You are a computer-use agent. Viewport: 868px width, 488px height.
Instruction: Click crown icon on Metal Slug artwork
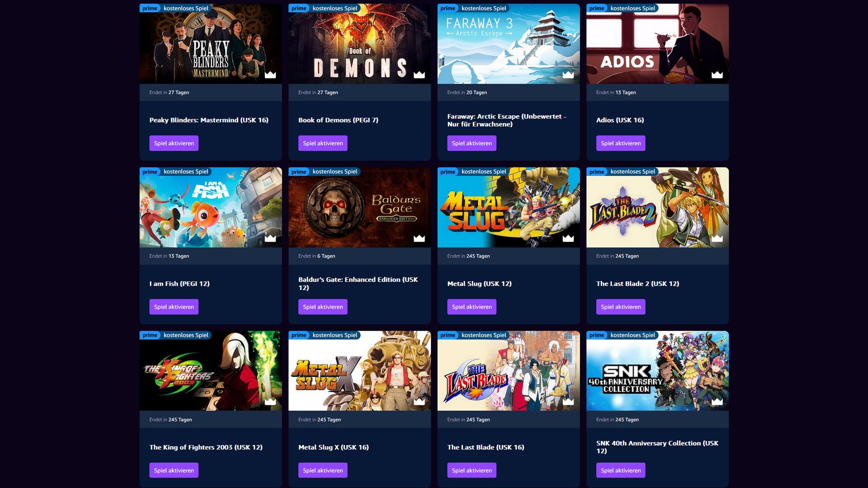point(568,238)
